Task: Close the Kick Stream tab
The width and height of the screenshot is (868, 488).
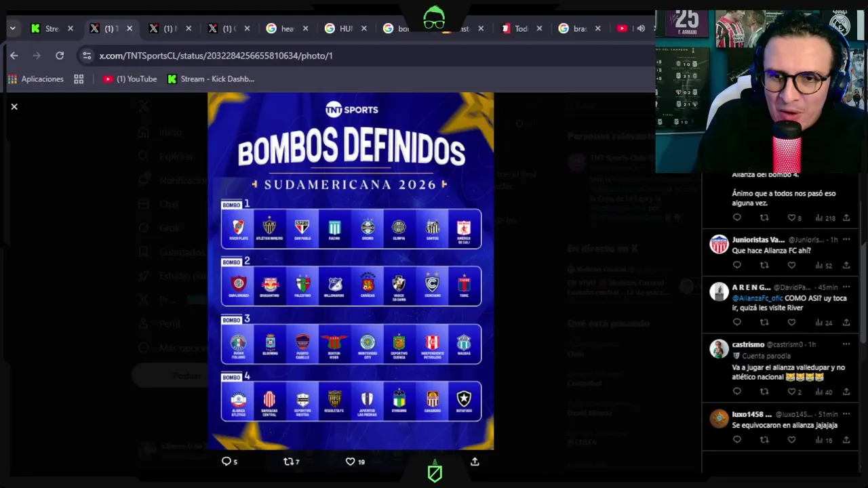Action: (70, 28)
